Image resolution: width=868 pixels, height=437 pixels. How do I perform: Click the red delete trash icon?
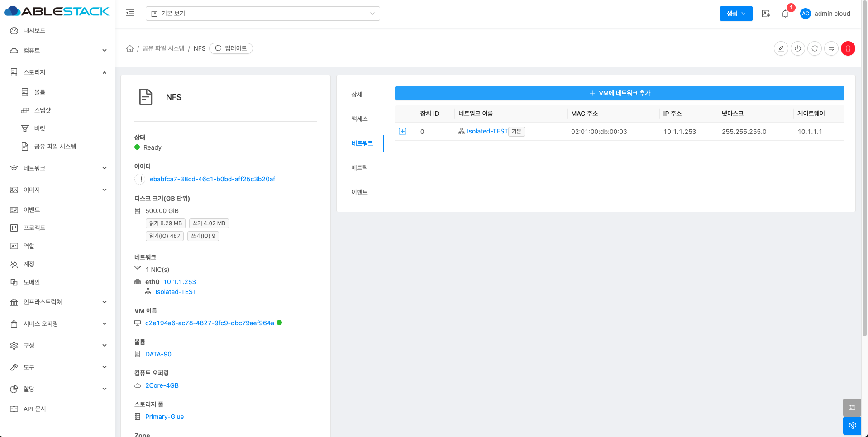click(848, 48)
